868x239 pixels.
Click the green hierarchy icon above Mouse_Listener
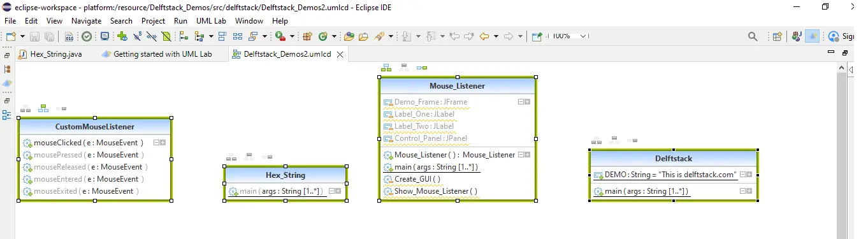(386, 67)
